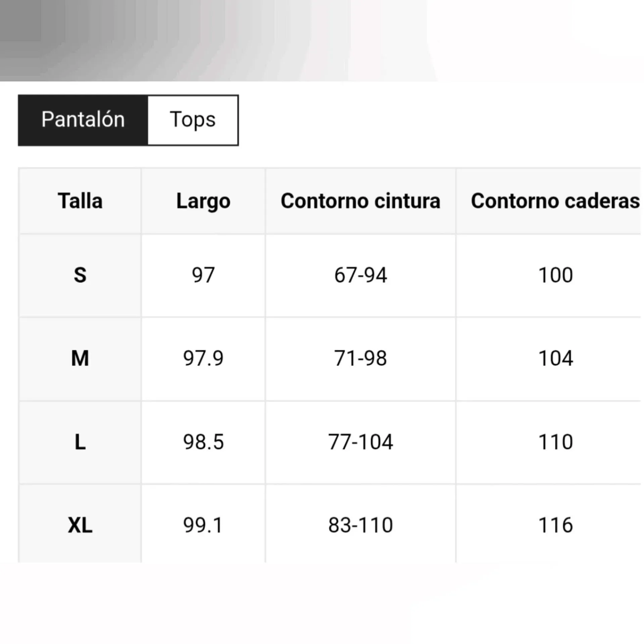Click the Largo column header
Screen dimensions: 644x644
[x=203, y=201]
